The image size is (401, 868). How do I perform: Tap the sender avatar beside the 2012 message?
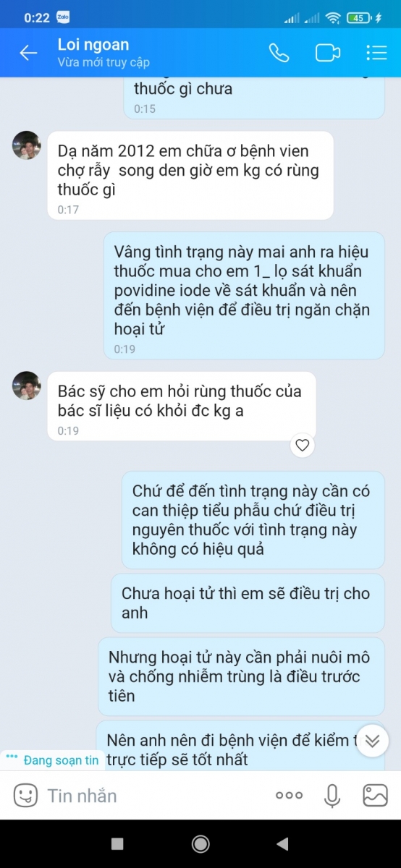pyautogui.click(x=27, y=145)
